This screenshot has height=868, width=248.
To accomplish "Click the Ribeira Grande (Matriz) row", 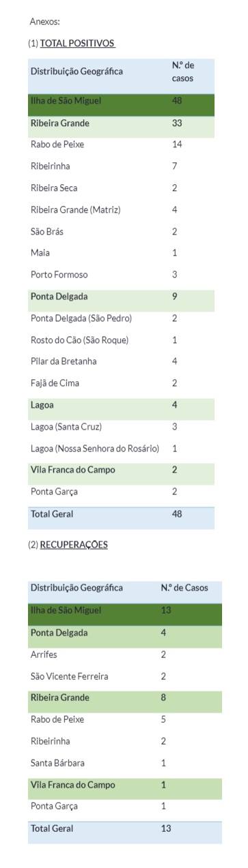I will pos(121,210).
